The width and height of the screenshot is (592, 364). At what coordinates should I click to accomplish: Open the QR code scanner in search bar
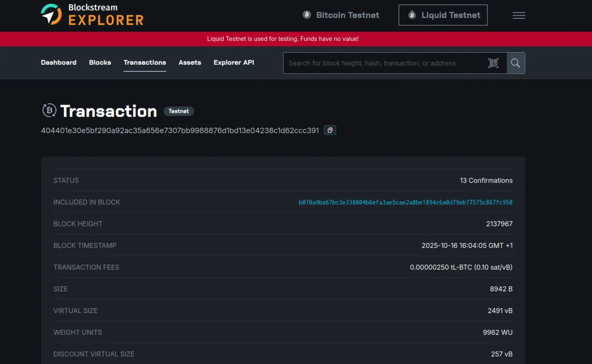coord(493,63)
